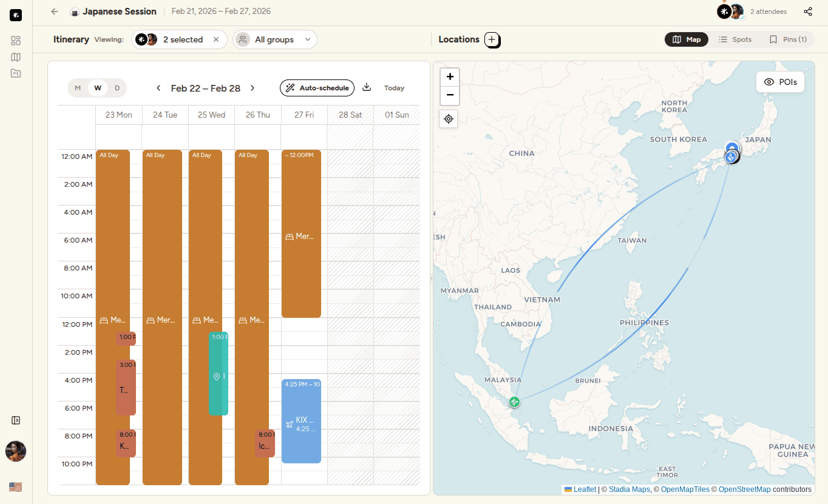Viewport: 828px width, 504px height.
Task: Toggle POIs visibility on the map
Action: coord(780,82)
